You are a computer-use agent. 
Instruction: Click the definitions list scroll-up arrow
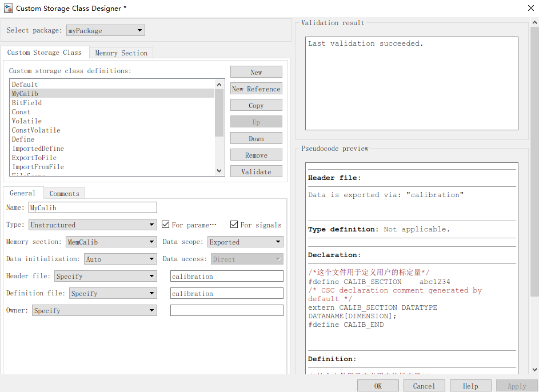pos(219,85)
